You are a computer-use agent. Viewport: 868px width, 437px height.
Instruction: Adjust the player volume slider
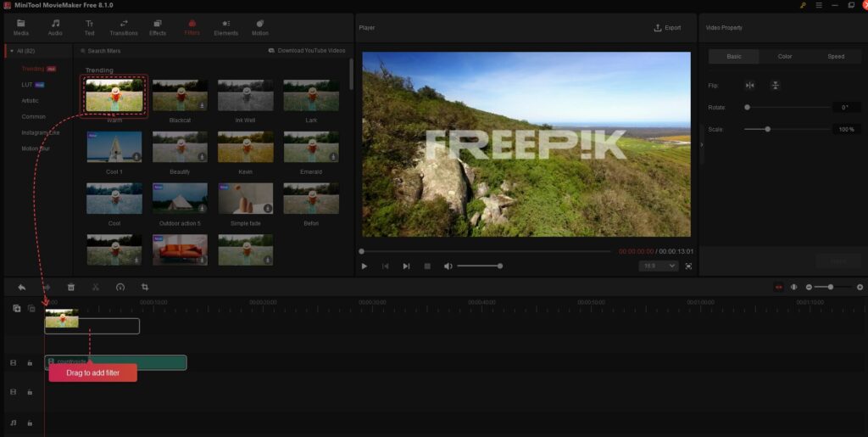click(479, 266)
